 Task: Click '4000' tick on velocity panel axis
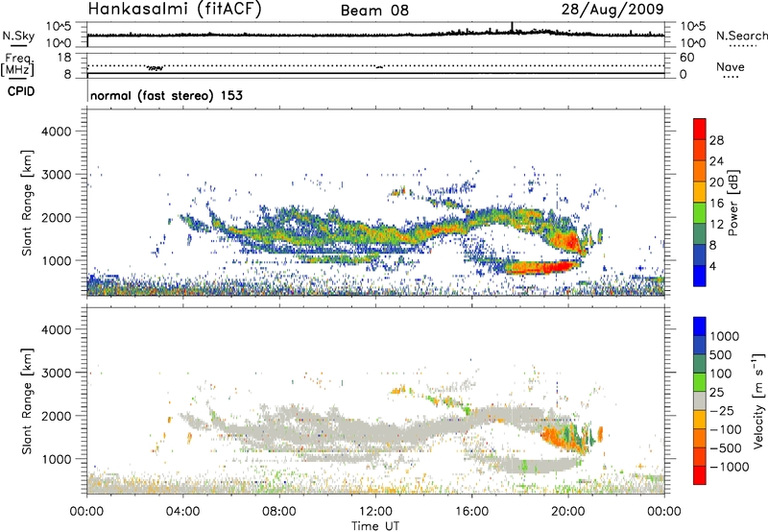coord(57,329)
